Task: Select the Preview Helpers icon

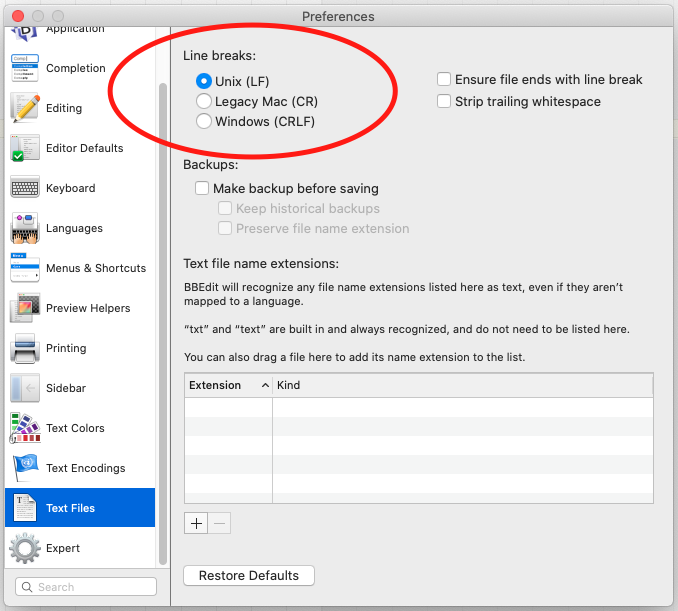Action: (25, 308)
